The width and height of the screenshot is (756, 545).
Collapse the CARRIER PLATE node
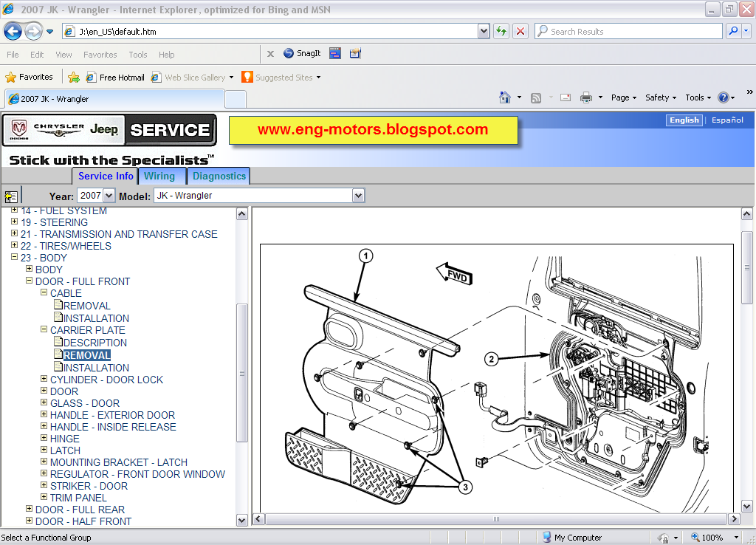coord(44,329)
